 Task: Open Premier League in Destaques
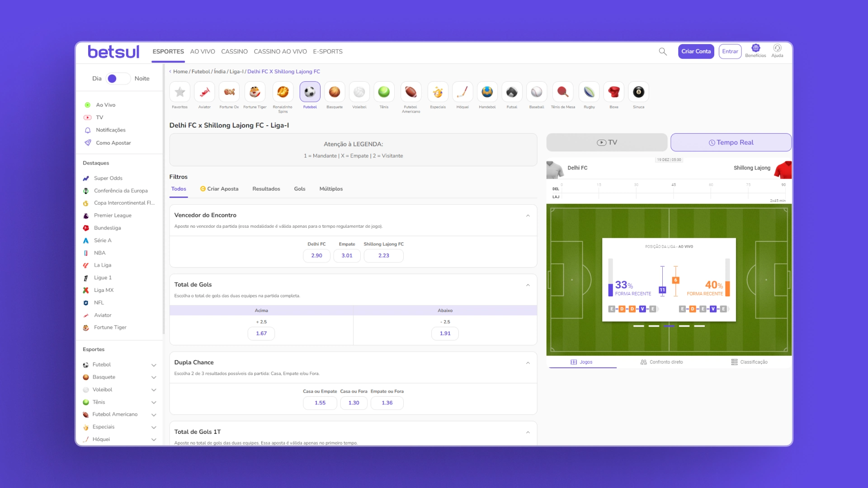(x=113, y=216)
